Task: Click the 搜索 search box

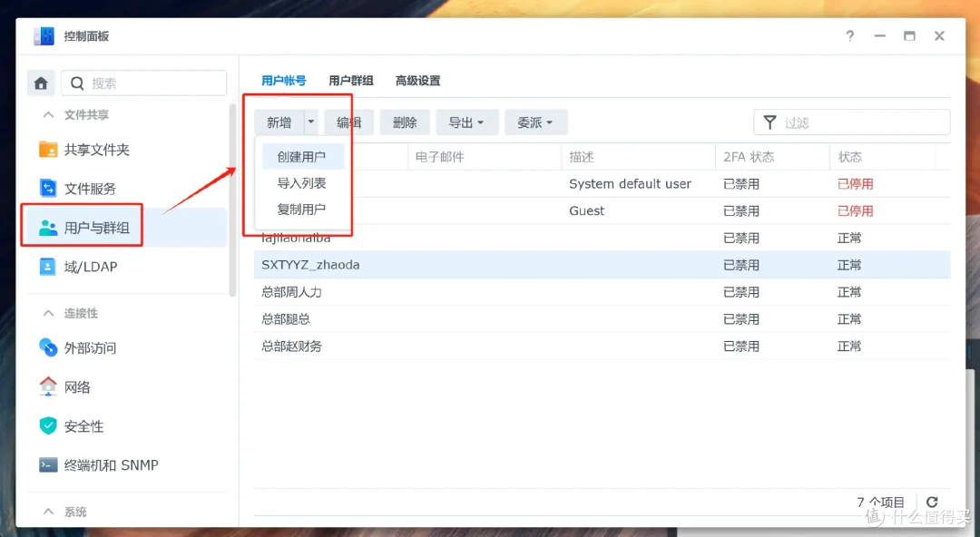Action: [x=143, y=83]
